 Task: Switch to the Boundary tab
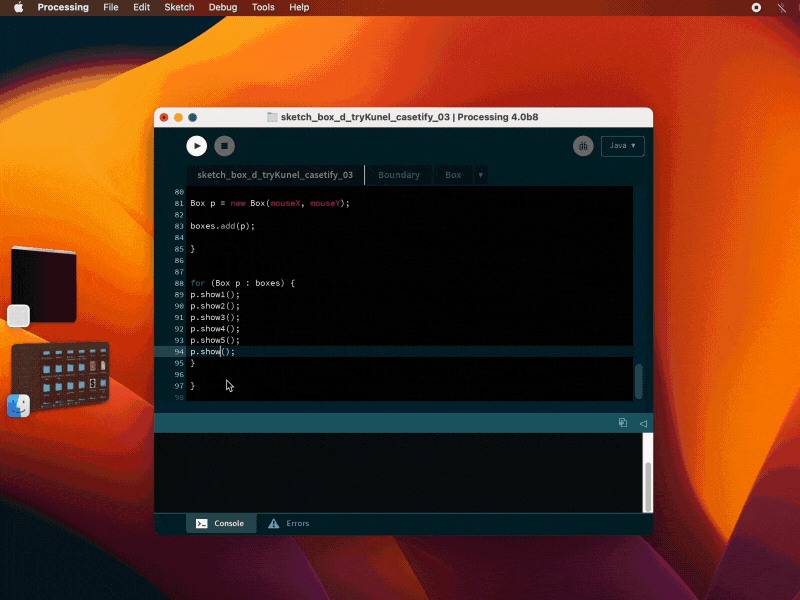pos(399,175)
